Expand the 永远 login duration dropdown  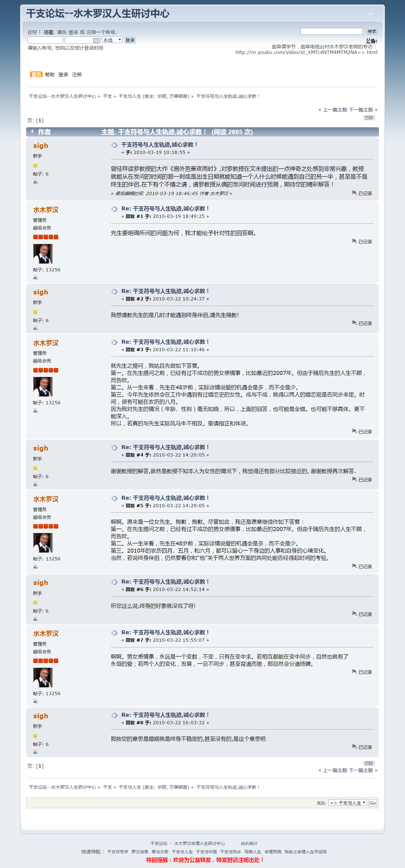click(112, 40)
